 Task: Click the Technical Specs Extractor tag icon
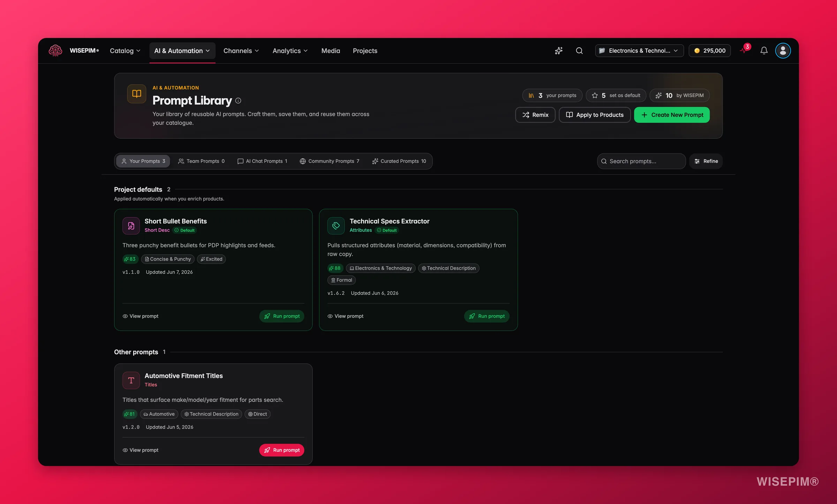(336, 226)
